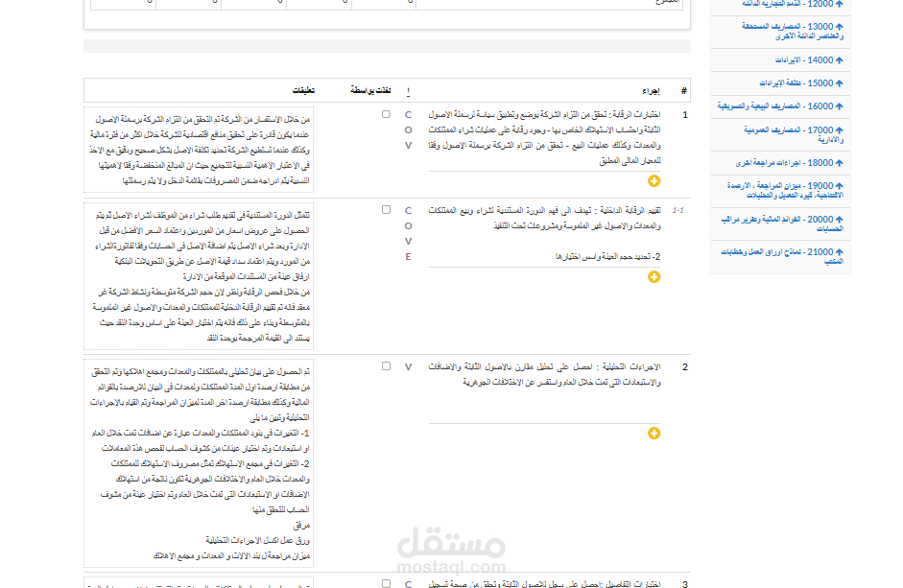Click the letter V in procedure 1

[408, 146]
